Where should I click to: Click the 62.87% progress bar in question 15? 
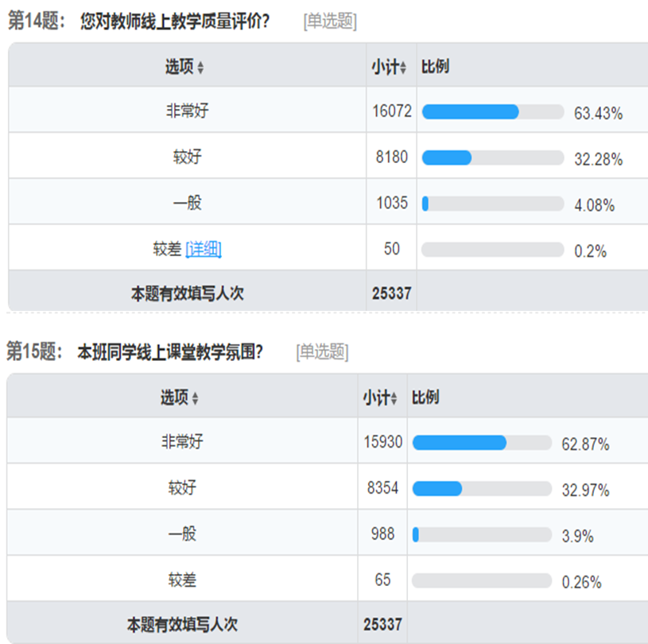click(482, 443)
